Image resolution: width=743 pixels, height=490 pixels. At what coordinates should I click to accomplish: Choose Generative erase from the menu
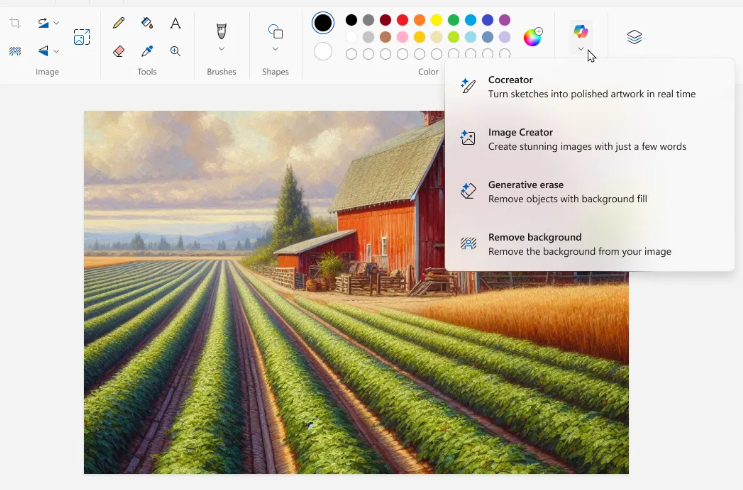(x=589, y=191)
